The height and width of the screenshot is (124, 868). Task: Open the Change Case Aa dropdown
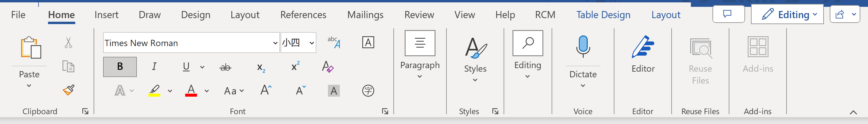[x=234, y=91]
